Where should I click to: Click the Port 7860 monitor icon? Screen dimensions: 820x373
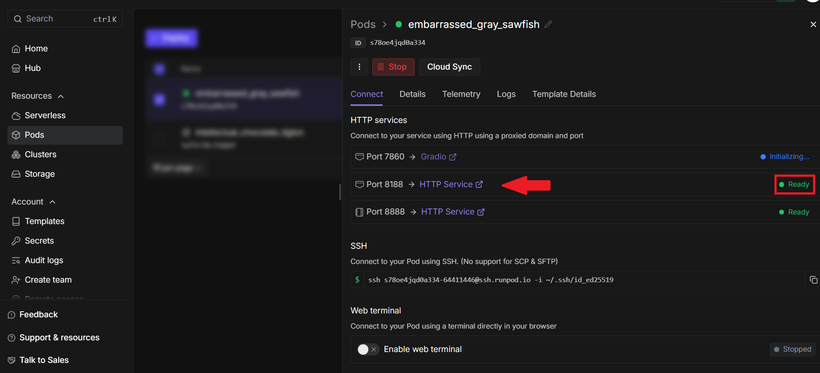(359, 157)
